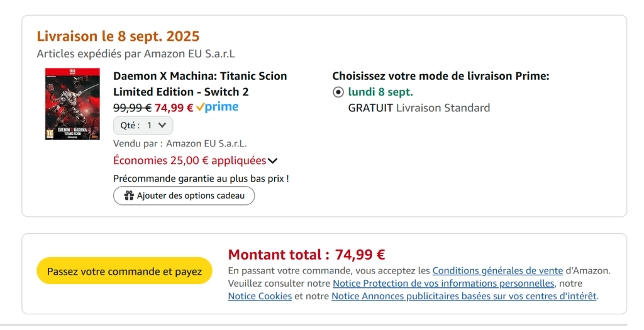The width and height of the screenshot is (644, 330).
Task: Expand the Économies 25,00 € appliquées chevron
Action: (273, 161)
